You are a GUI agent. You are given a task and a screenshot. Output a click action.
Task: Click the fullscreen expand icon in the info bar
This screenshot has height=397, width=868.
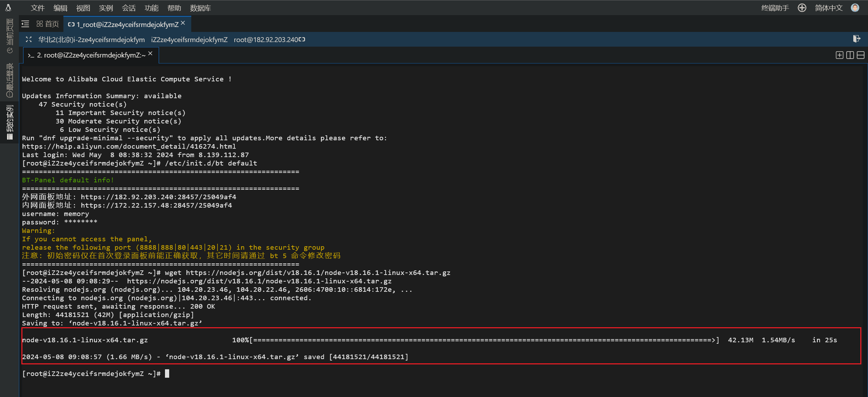(x=29, y=39)
